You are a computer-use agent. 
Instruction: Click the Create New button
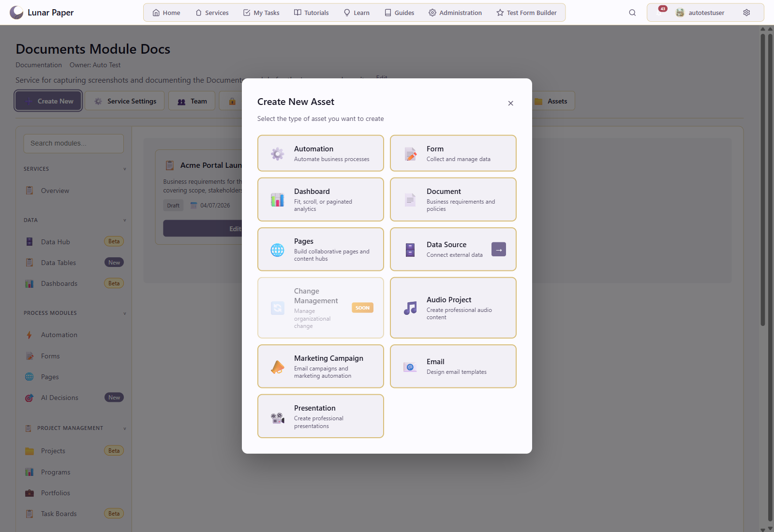48,101
